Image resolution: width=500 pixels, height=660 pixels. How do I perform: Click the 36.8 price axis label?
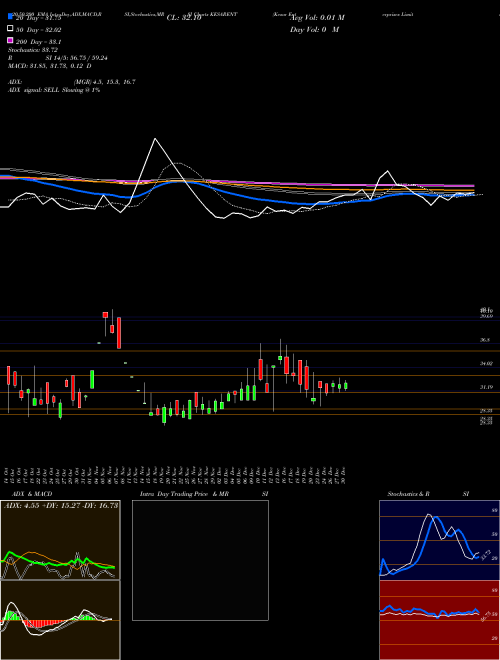[485, 339]
